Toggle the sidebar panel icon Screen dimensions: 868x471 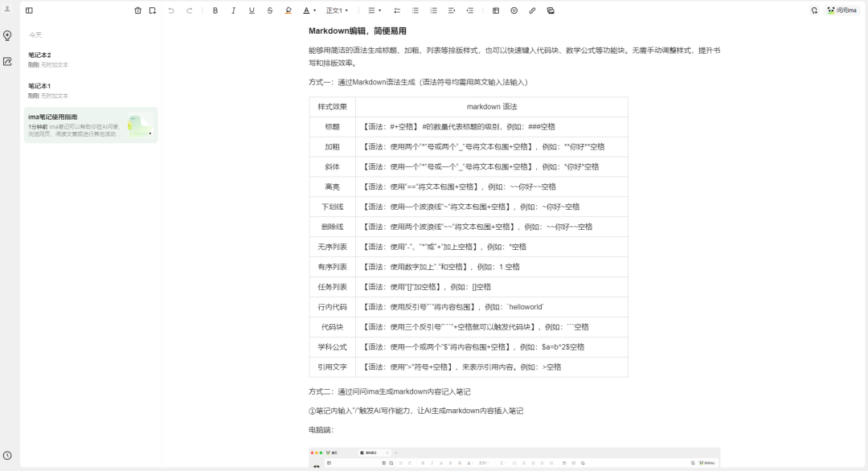click(30, 10)
